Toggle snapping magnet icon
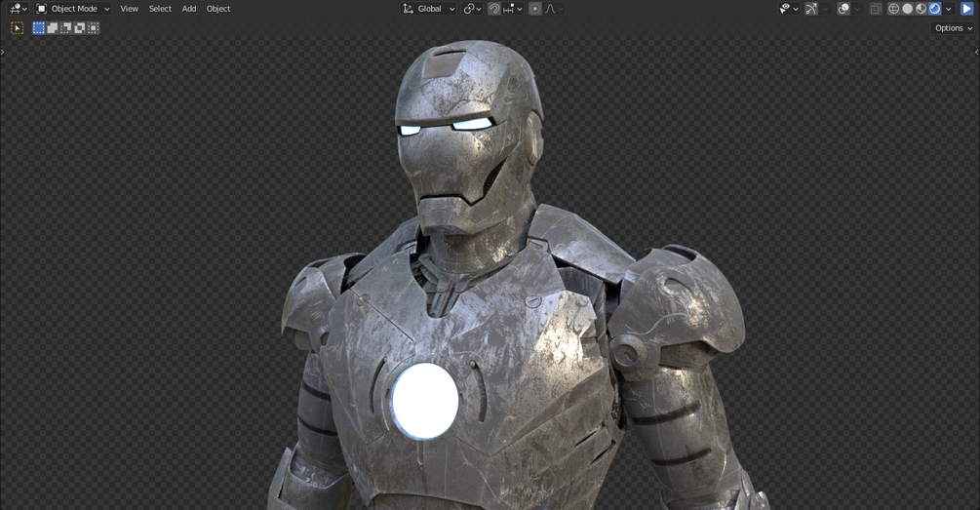 pos(494,9)
